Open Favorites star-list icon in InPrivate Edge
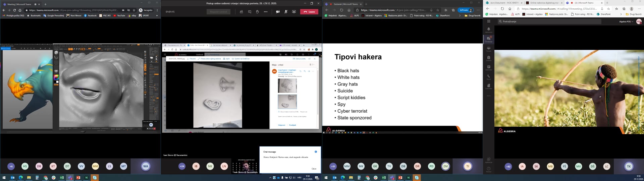 click(445, 10)
